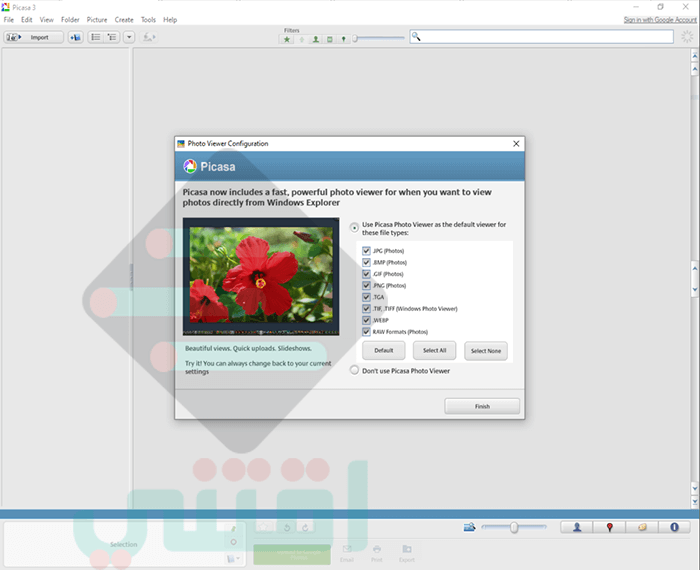
Task: Click the magnifier search icon
Action: (416, 37)
